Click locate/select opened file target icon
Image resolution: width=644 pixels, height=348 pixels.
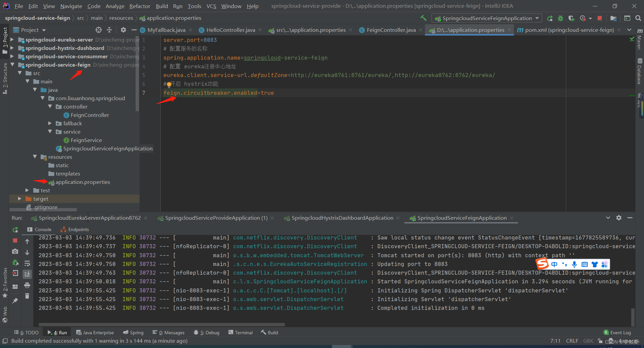click(x=98, y=30)
